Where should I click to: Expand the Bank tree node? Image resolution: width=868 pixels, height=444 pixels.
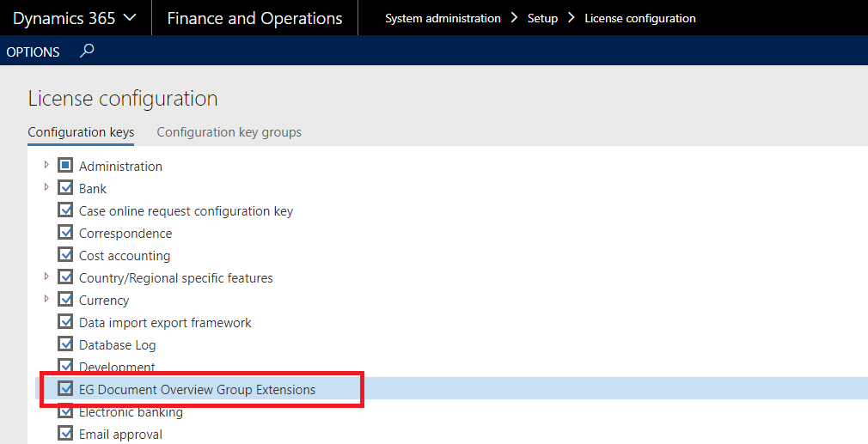(x=46, y=187)
